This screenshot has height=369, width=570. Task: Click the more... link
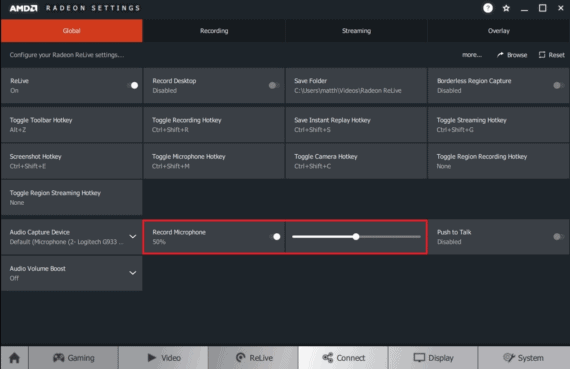pyautogui.click(x=472, y=55)
